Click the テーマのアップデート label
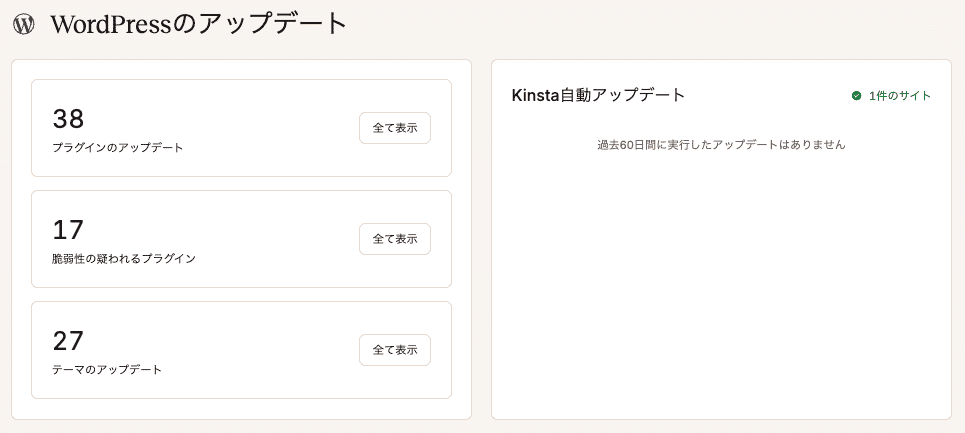 pos(107,370)
